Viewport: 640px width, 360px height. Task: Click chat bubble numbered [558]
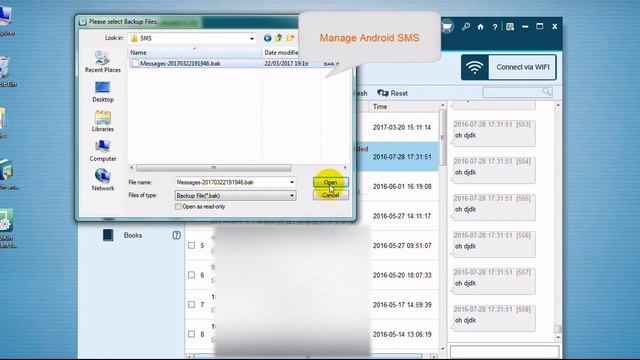click(494, 318)
